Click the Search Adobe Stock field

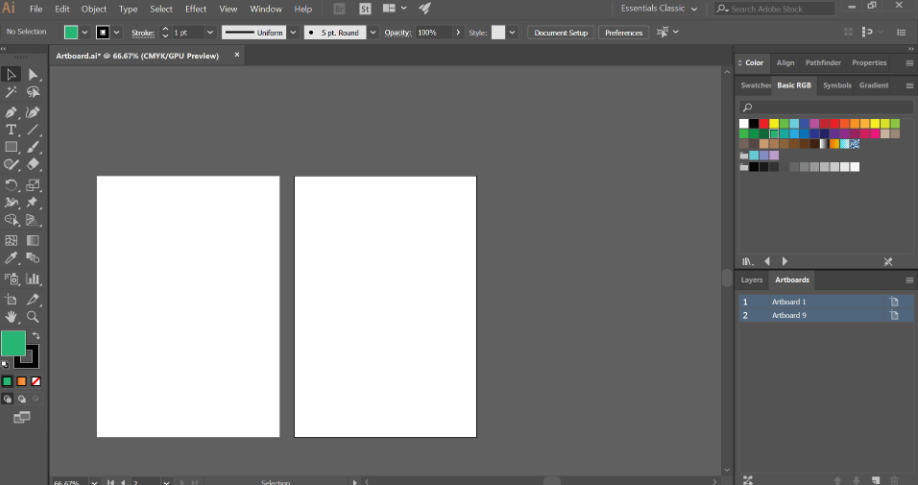775,9
